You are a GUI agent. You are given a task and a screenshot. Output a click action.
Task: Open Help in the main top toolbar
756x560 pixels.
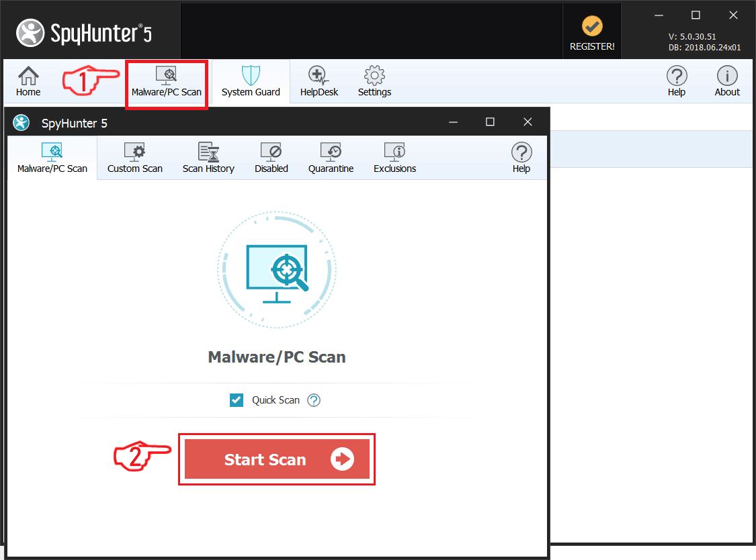[x=677, y=81]
